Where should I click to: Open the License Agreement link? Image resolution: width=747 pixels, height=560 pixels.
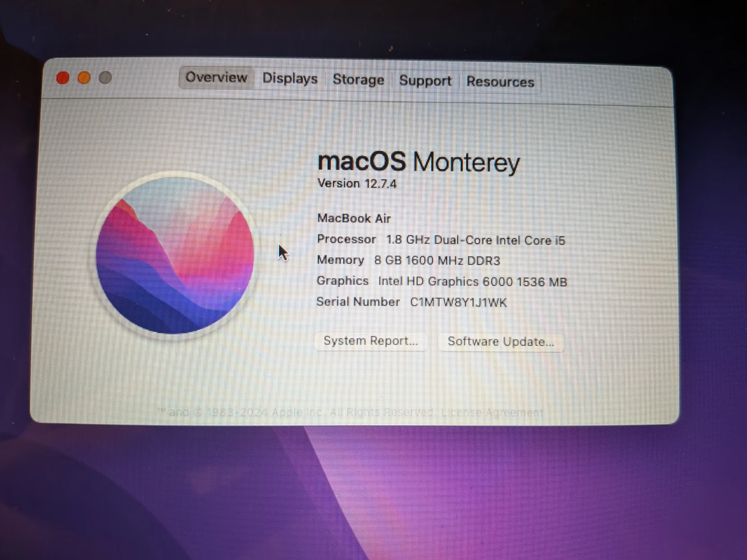(x=492, y=413)
